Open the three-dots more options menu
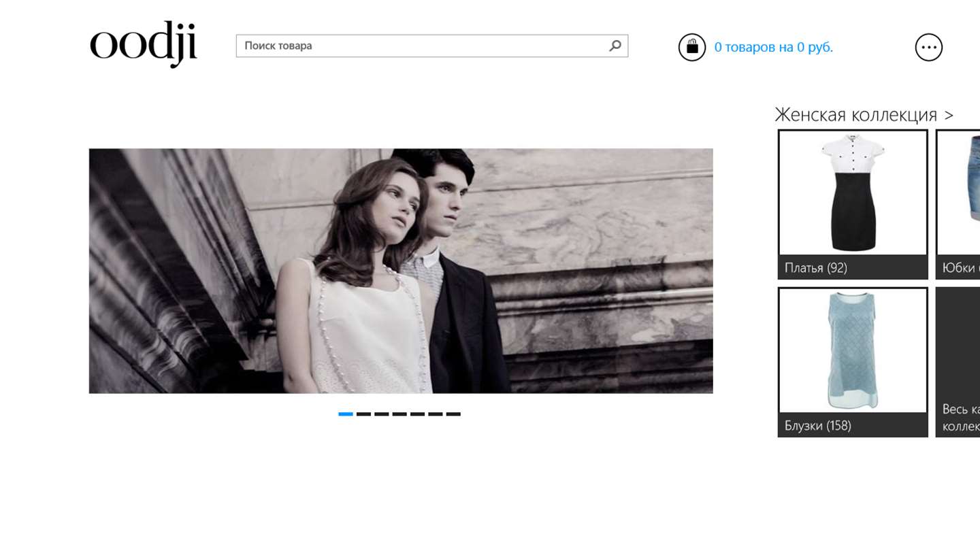 point(929,47)
